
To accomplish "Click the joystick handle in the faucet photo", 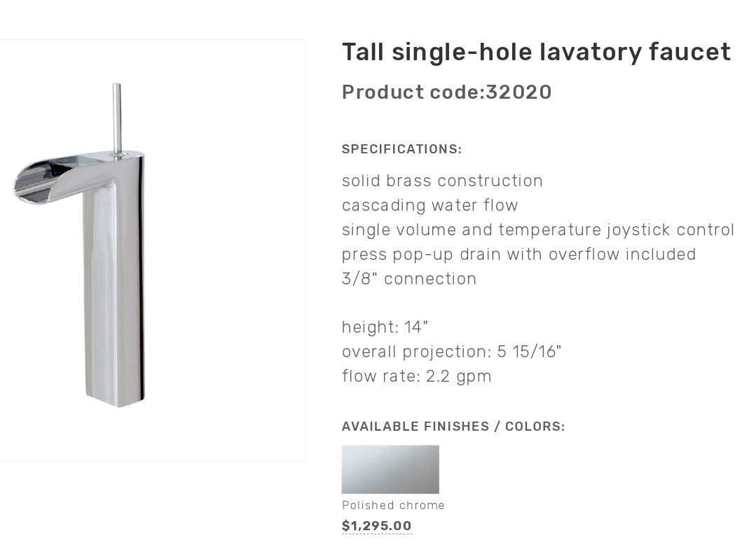I will [x=117, y=116].
